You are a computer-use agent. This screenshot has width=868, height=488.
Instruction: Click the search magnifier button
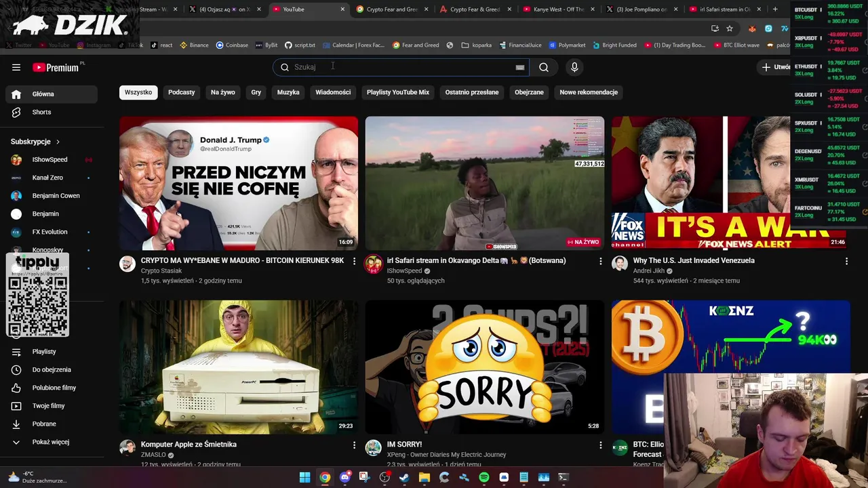(544, 67)
